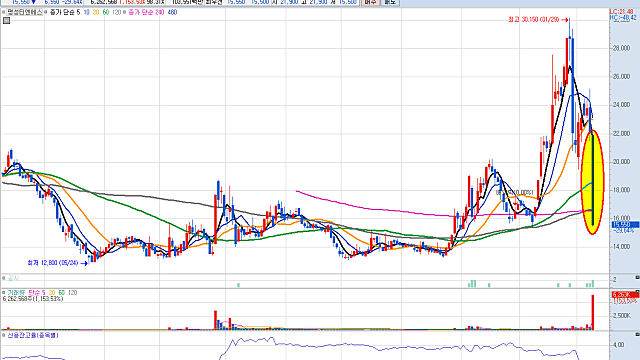Toggle the 거래량 volume panel marker

coord(4,293)
